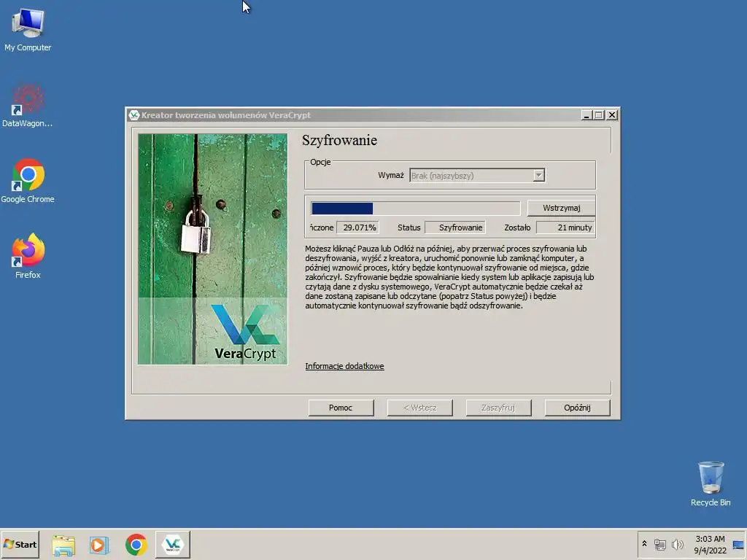Click the Wymaż dropdown arrow
This screenshot has height=560, width=747.
coord(538,175)
